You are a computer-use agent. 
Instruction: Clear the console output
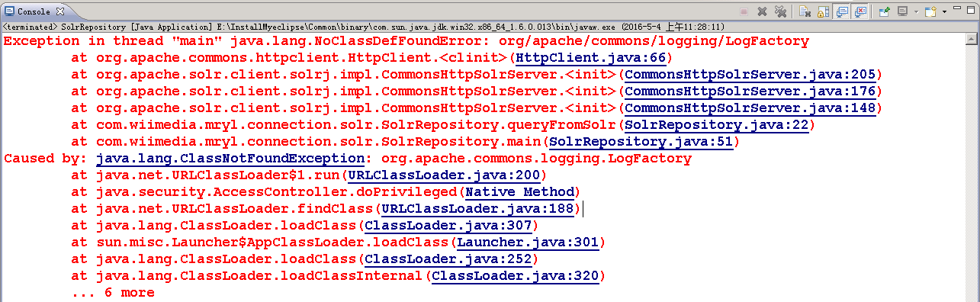click(x=805, y=12)
